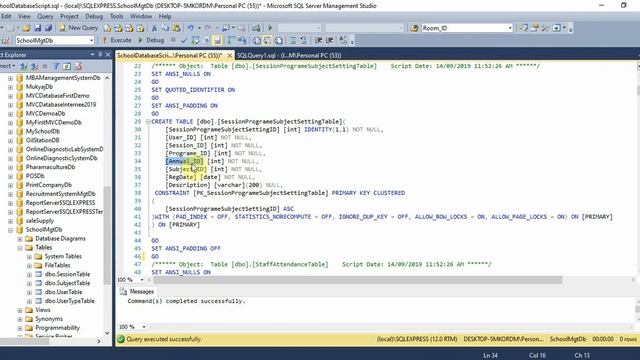Click the 'Query executed successfully.' status message
Viewport: 640px width, 360px height.
(x=164, y=339)
